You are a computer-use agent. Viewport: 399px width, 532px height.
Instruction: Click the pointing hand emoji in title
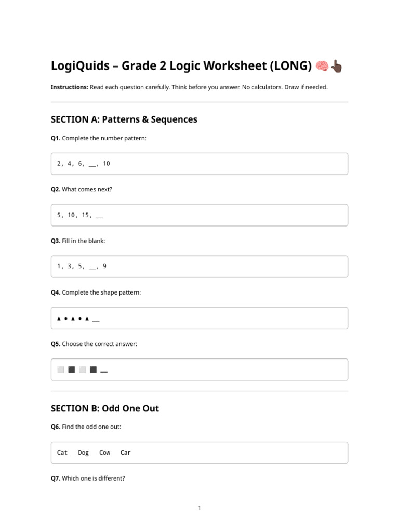point(336,66)
